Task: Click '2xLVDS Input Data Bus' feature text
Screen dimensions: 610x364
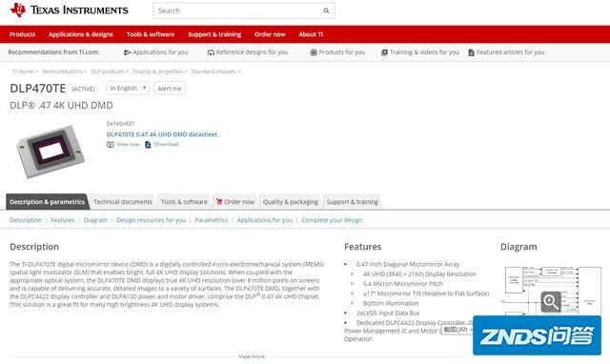Action: (388, 313)
